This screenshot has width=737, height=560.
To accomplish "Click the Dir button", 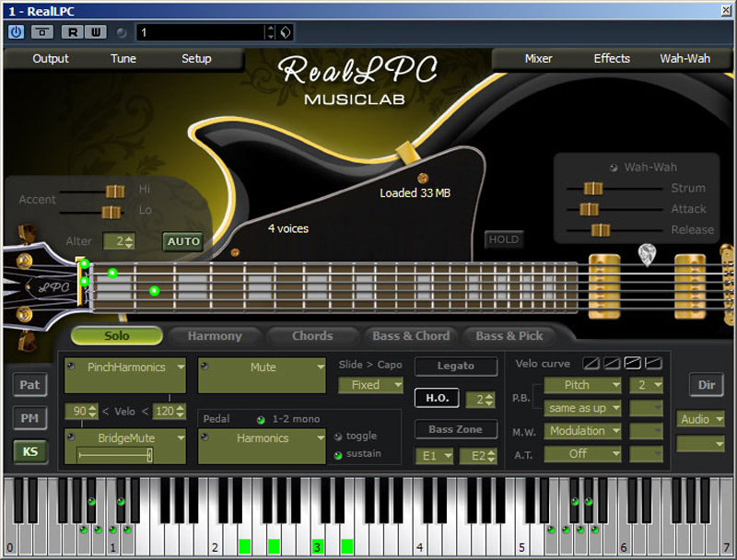I will [707, 385].
